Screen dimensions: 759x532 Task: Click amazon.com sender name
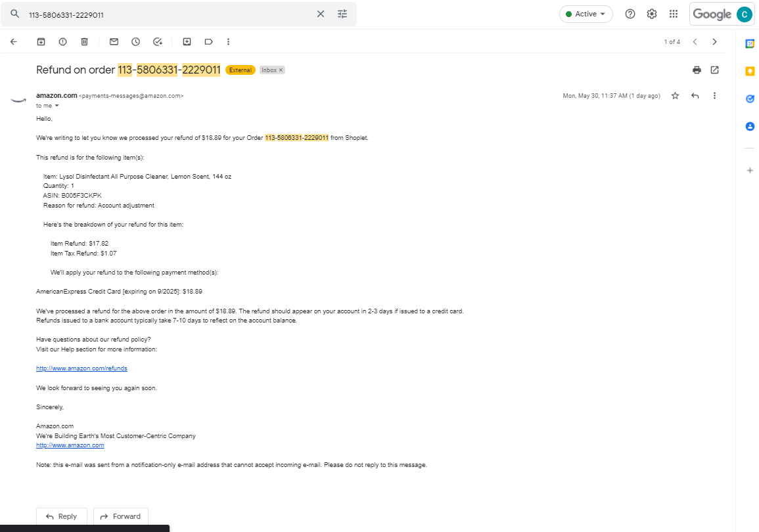coord(57,96)
